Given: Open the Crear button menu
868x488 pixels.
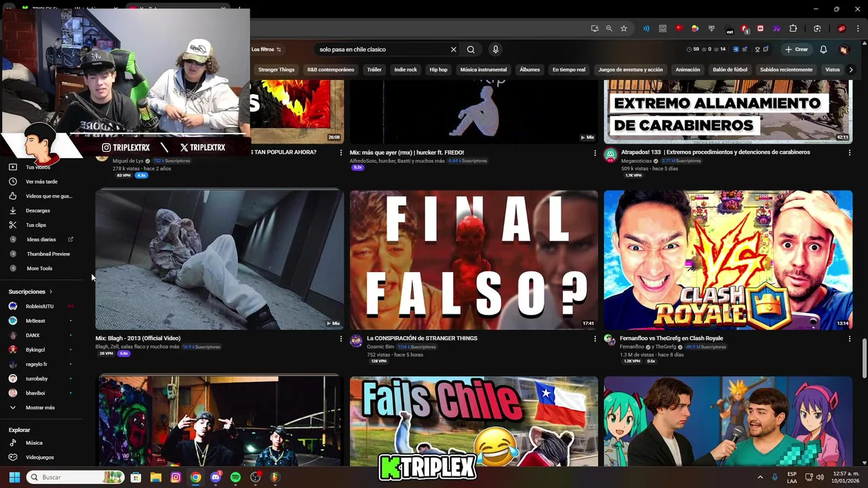Looking at the screenshot, I should [796, 49].
